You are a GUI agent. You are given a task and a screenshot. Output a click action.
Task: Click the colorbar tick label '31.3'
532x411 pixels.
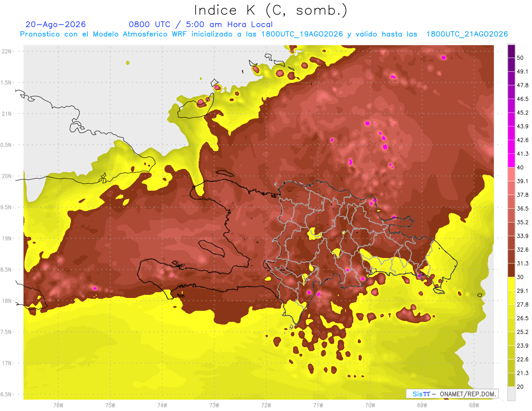523,263
